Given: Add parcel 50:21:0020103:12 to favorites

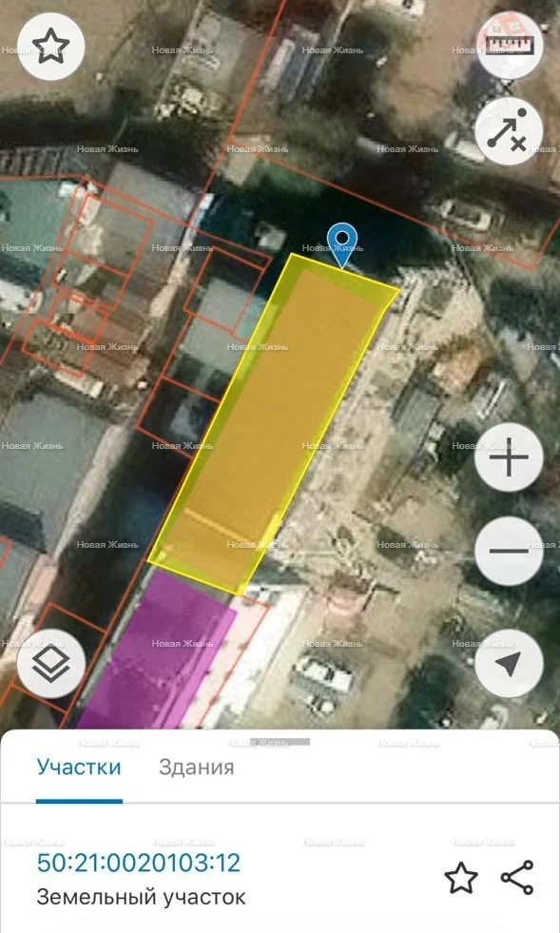Looking at the screenshot, I should pos(461,878).
